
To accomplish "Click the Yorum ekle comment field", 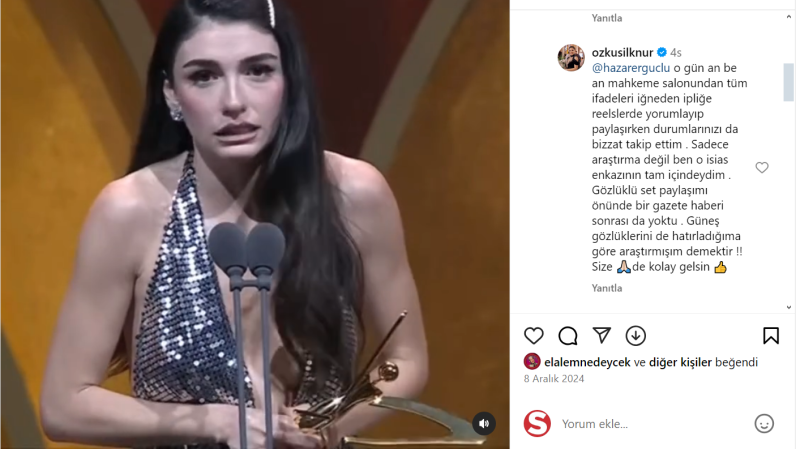I will 653,423.
